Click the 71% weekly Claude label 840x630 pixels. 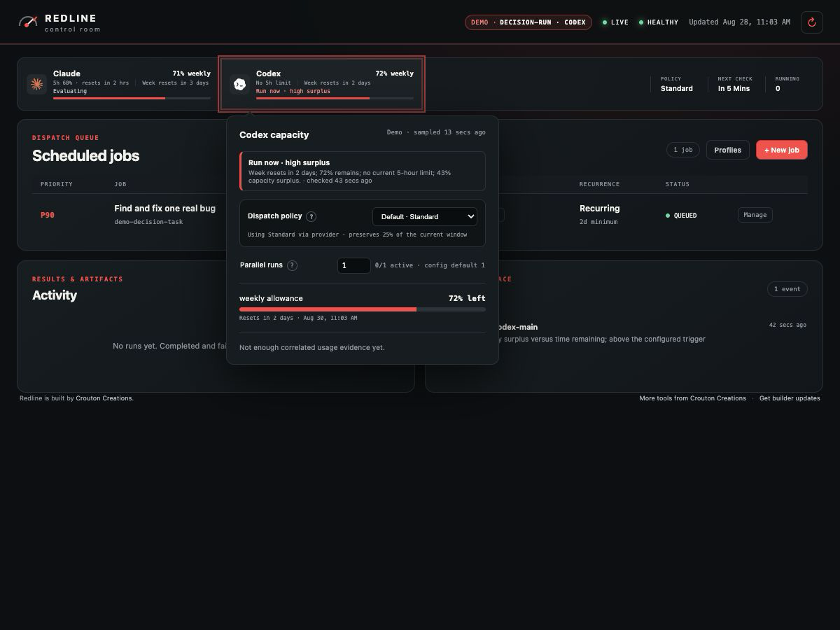coord(192,73)
